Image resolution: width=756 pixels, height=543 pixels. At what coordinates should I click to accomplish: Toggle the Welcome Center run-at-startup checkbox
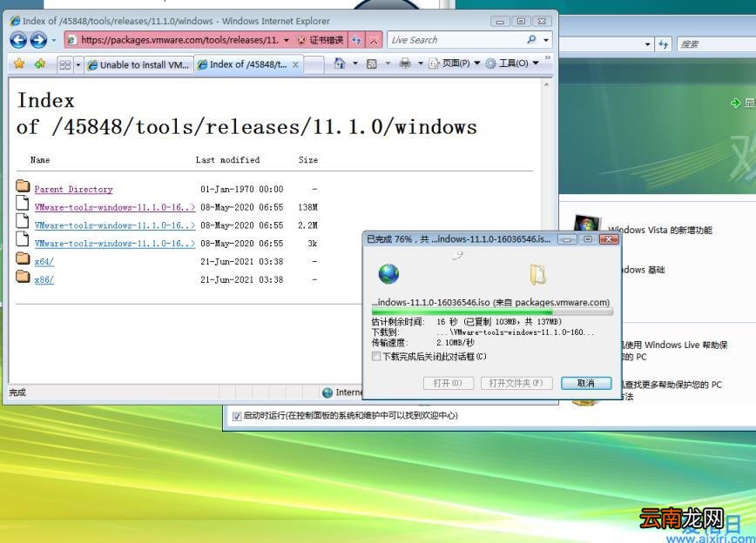(237, 416)
